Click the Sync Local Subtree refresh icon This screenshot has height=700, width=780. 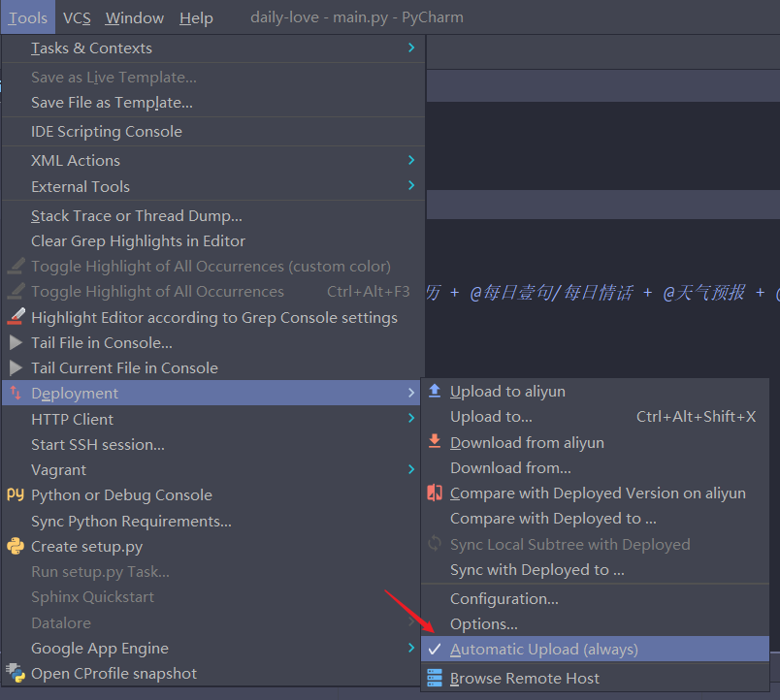pyautogui.click(x=435, y=543)
